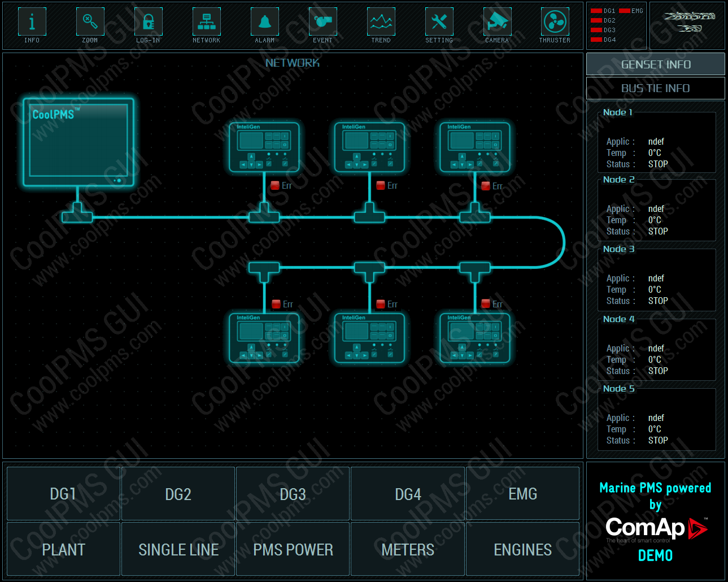The height and width of the screenshot is (582, 728).
Task: Click the ZOOM magnifier icon
Action: [90, 22]
